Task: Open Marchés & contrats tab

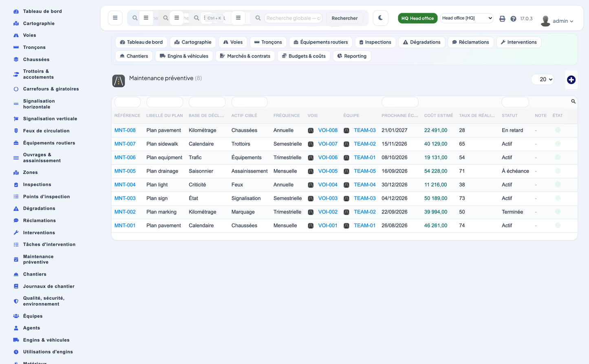Action: [245, 56]
